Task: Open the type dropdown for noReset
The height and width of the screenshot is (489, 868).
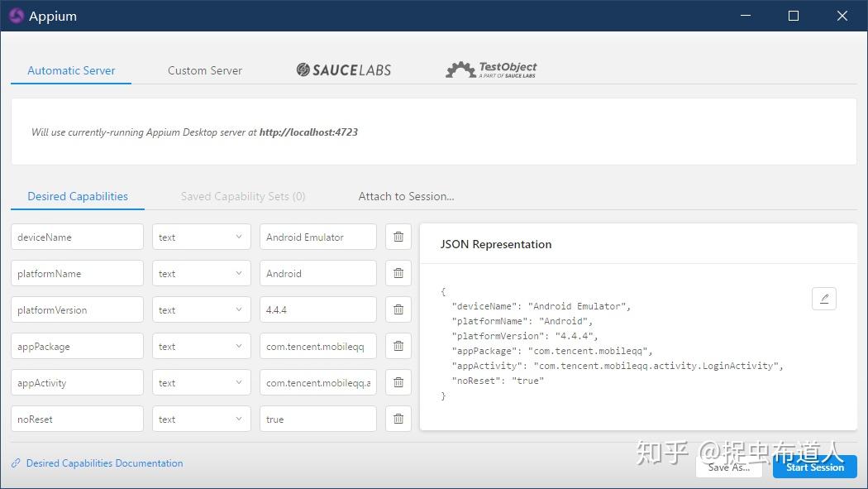Action: (201, 419)
